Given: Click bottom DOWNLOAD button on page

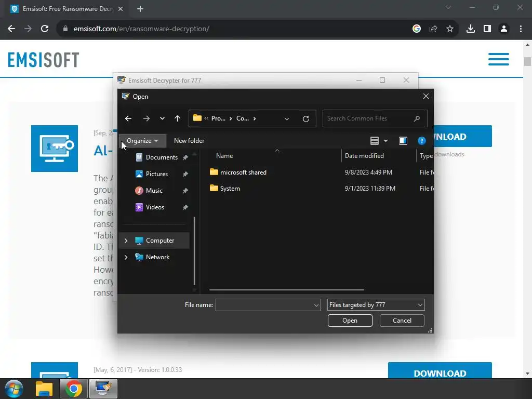Looking at the screenshot, I should pos(440,370).
